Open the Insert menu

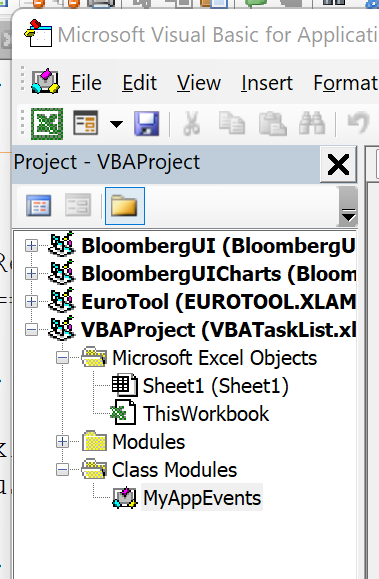pyautogui.click(x=267, y=83)
